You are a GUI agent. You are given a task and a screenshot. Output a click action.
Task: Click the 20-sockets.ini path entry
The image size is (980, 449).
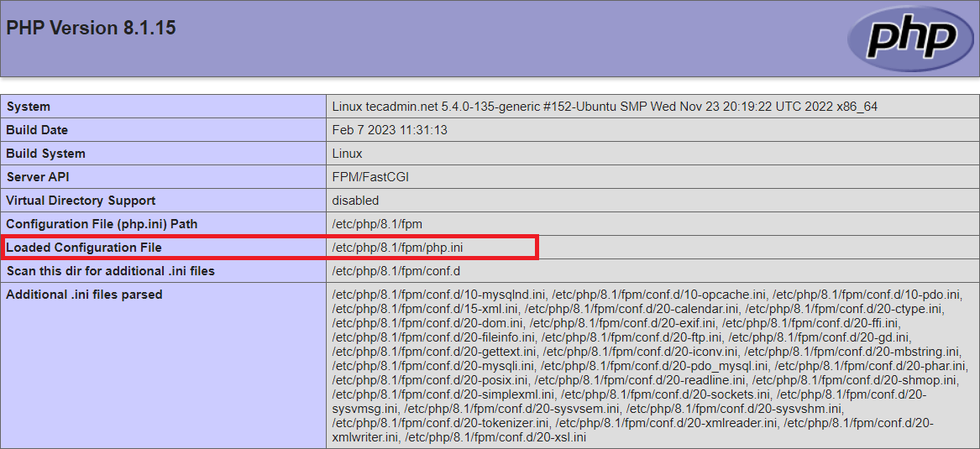pos(668,394)
